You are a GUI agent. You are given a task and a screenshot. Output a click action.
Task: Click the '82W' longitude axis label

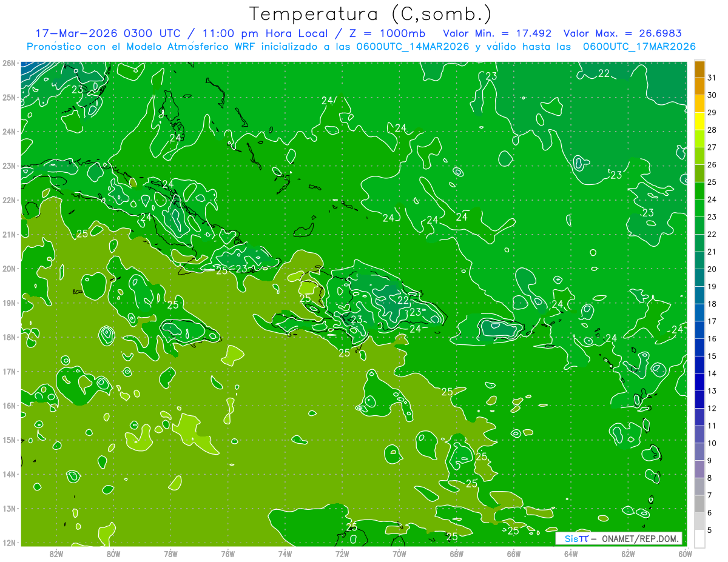(x=56, y=554)
